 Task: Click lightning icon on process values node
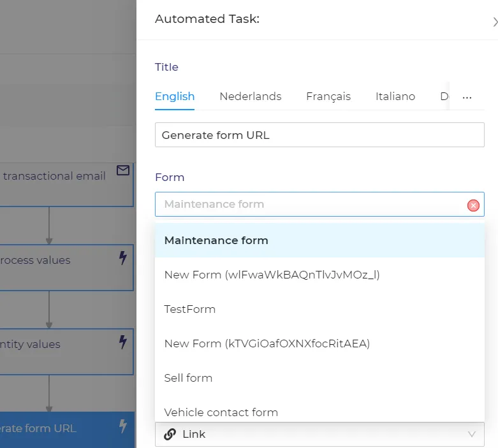(x=123, y=257)
